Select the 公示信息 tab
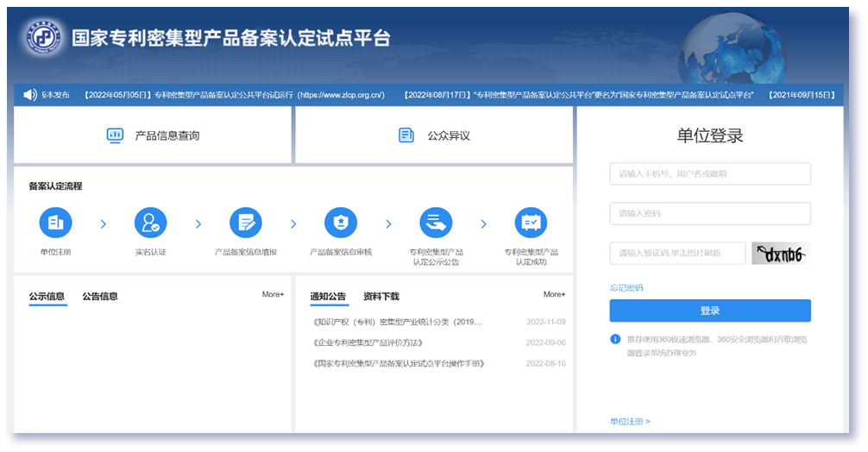Viewport: 868px width, 452px height. tap(47, 297)
